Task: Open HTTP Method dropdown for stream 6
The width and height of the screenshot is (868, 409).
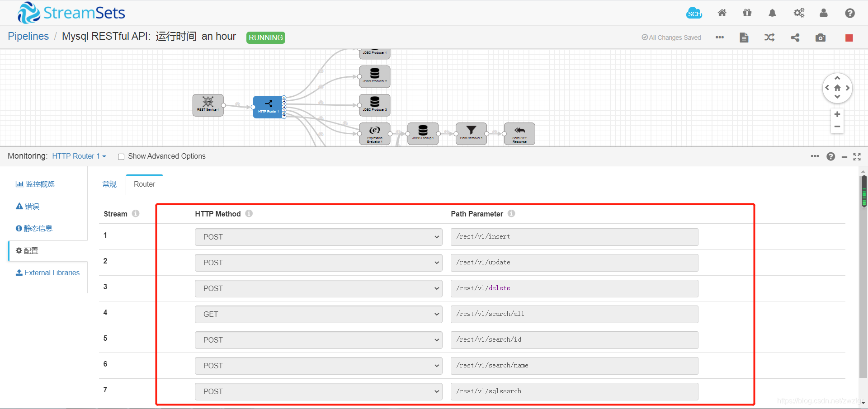Action: [319, 366]
